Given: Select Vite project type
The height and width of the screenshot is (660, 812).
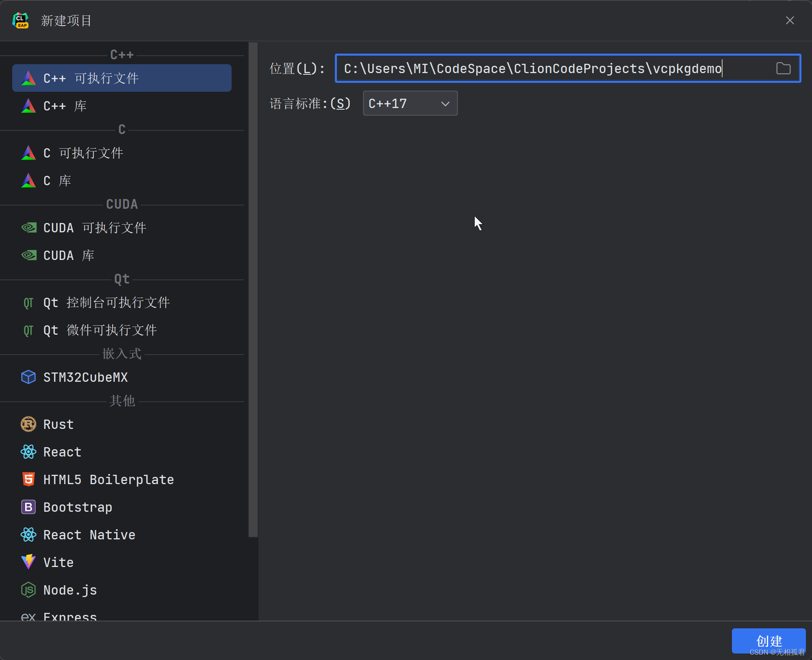Looking at the screenshot, I should click(57, 561).
